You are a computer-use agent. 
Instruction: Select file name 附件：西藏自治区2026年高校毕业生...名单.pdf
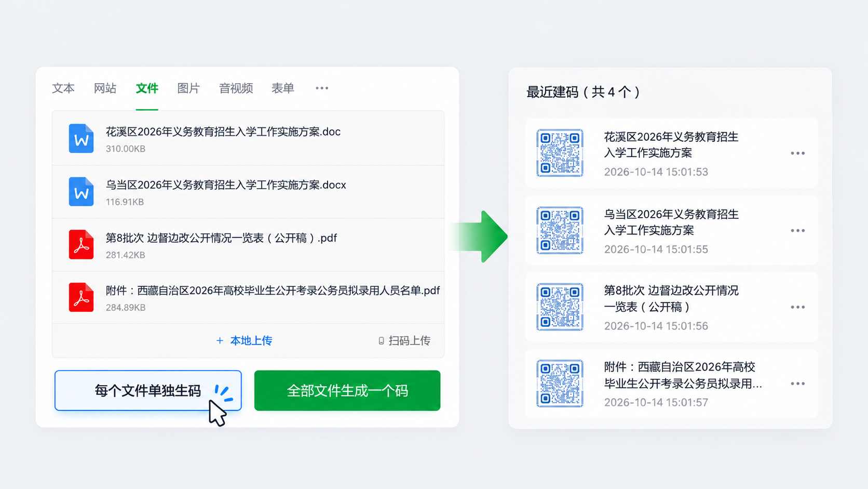273,290
